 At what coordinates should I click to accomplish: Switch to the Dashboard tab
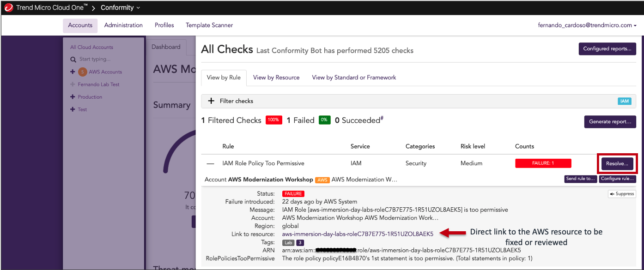point(166,47)
